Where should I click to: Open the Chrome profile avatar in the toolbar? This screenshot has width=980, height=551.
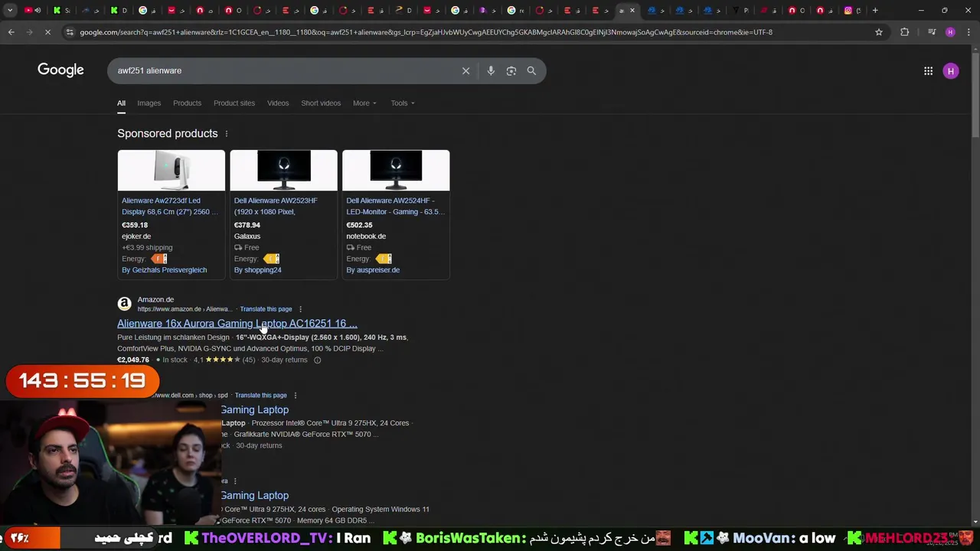(x=950, y=32)
